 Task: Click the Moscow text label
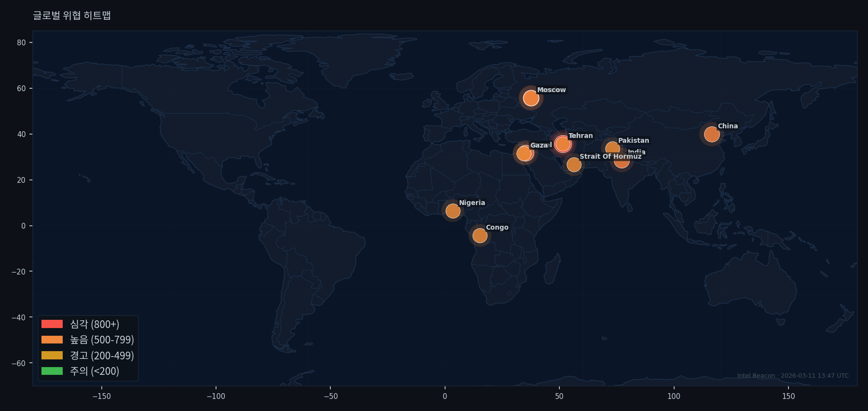552,90
